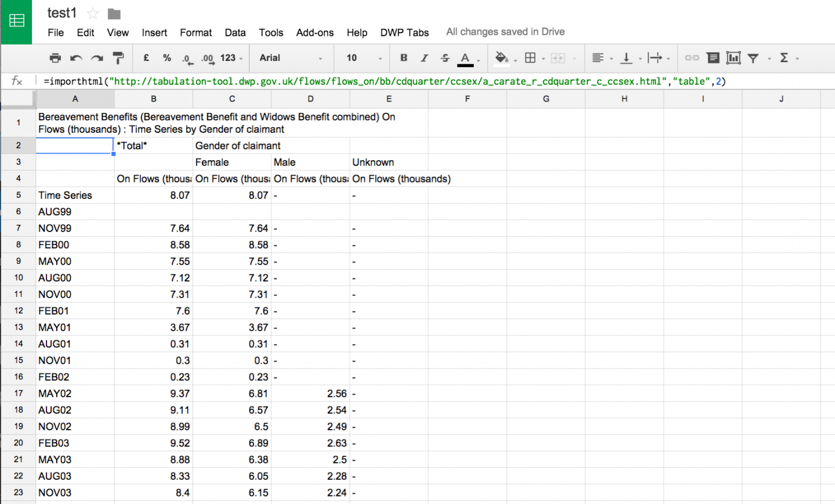
Task: Toggle strikethrough formatting
Action: coord(445,58)
